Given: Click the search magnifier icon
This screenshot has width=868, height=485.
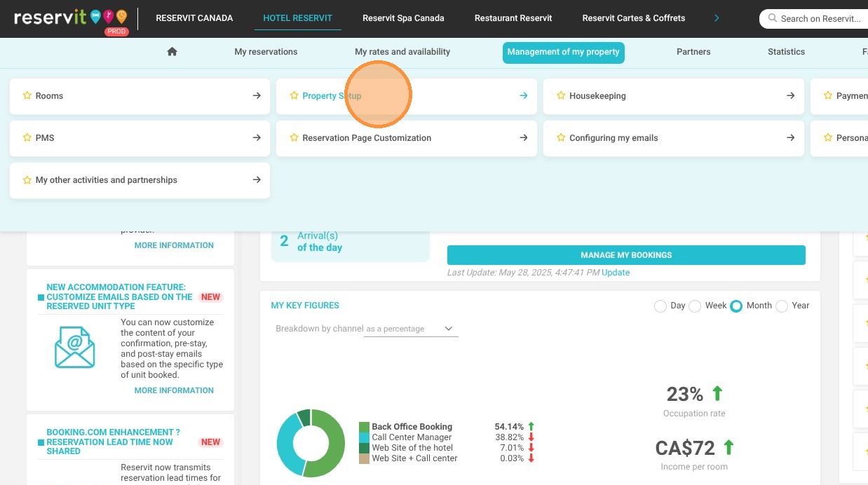Looking at the screenshot, I should (773, 18).
